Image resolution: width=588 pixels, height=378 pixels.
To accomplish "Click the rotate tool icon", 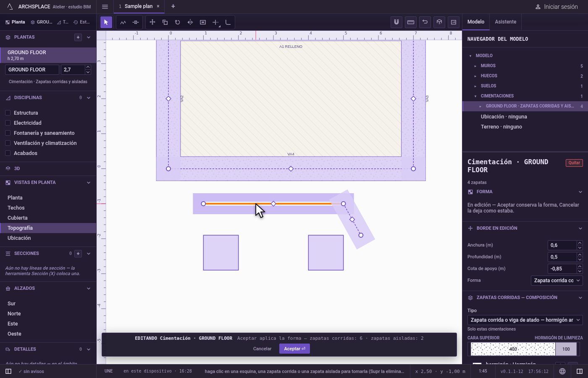I will 178,22.
